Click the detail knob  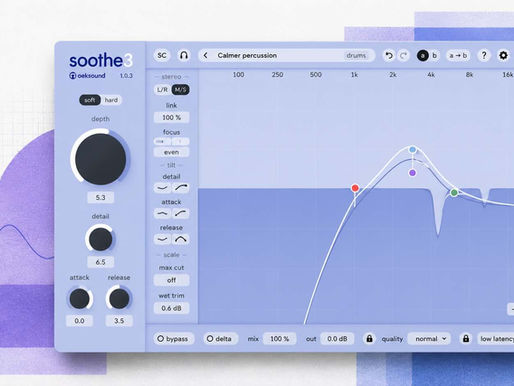click(x=100, y=239)
